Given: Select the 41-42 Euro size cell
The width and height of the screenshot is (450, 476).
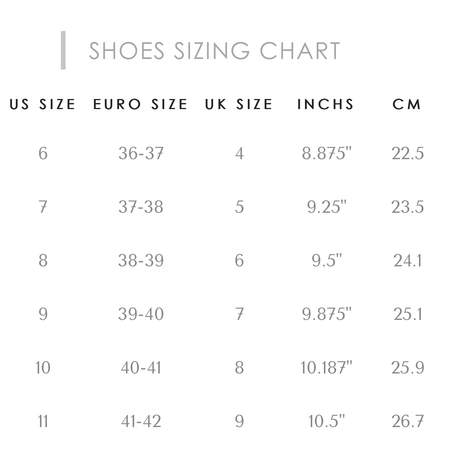Looking at the screenshot, I should coord(141,421).
